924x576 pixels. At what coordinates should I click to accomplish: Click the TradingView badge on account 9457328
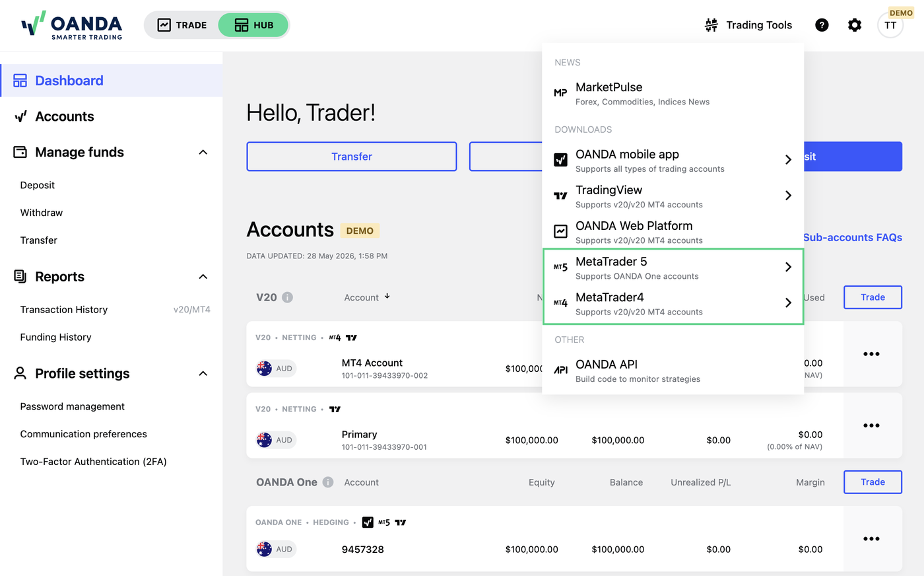(400, 522)
